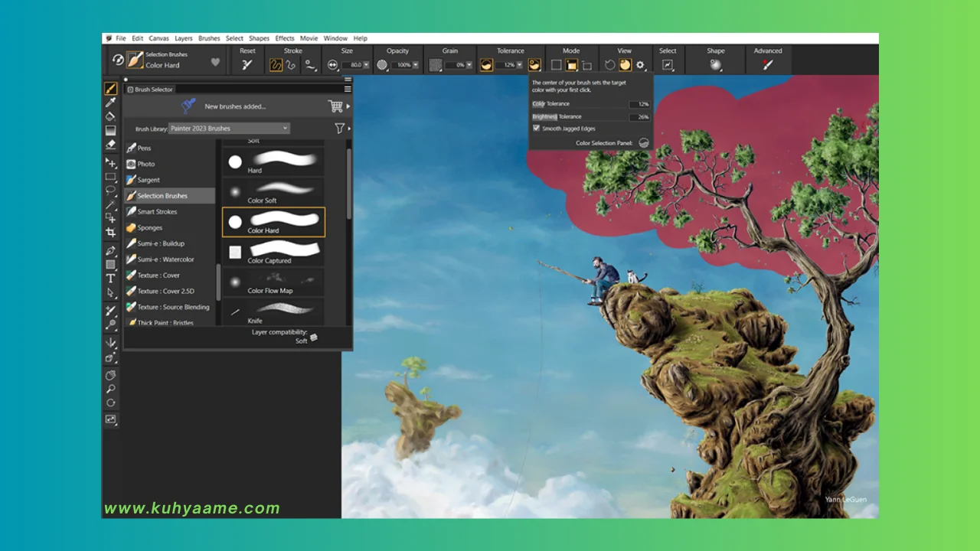980x551 pixels.
Task: Open the Select options icon in property bar
Action: click(667, 65)
